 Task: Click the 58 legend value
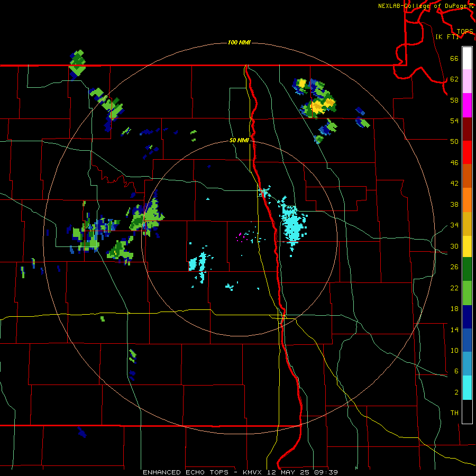coord(454,100)
